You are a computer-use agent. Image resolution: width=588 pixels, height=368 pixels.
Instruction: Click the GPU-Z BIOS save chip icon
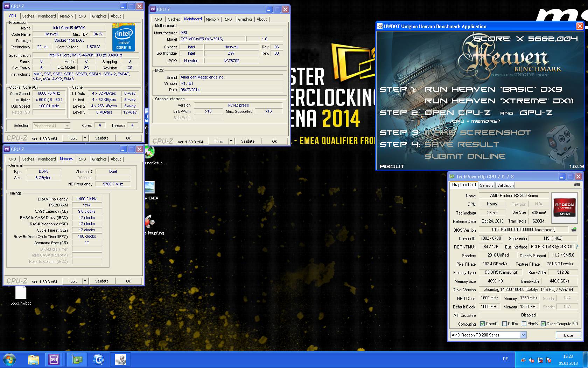click(x=574, y=230)
